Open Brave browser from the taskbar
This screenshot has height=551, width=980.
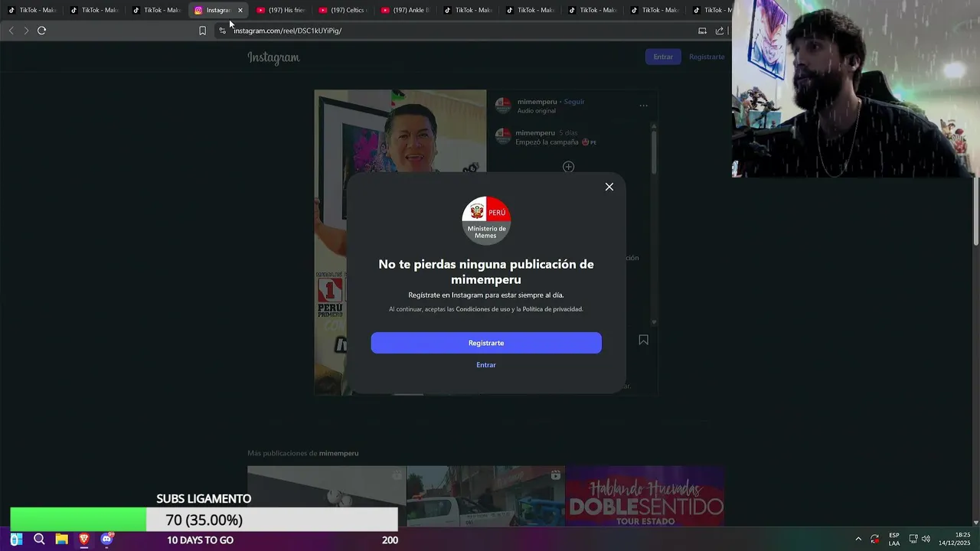click(84, 540)
